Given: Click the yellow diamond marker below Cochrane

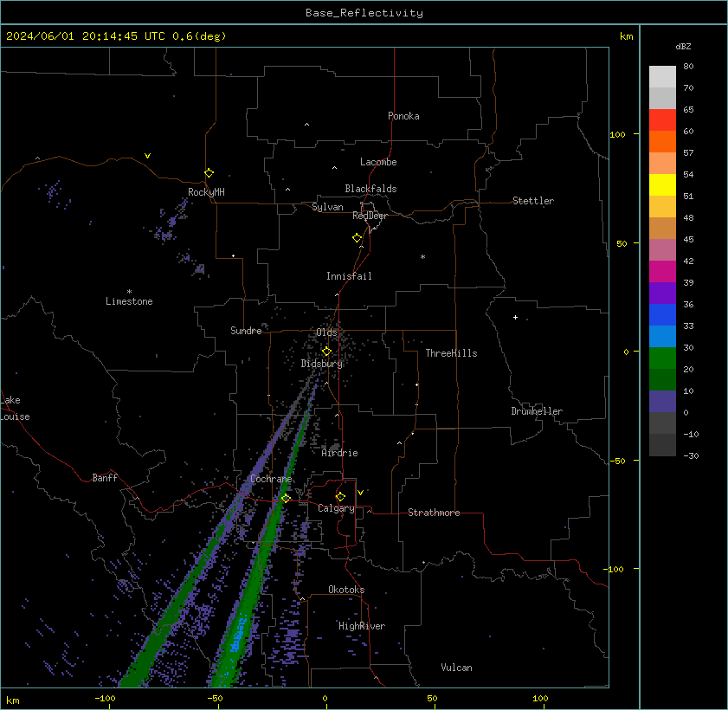Looking at the screenshot, I should tap(286, 498).
